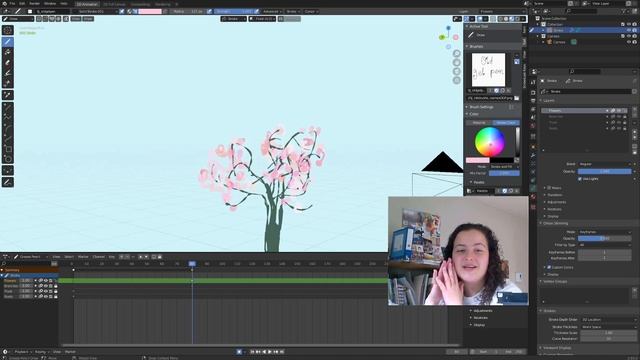
Task: Open the Playback popover in timeline footer
Action: (x=22, y=352)
